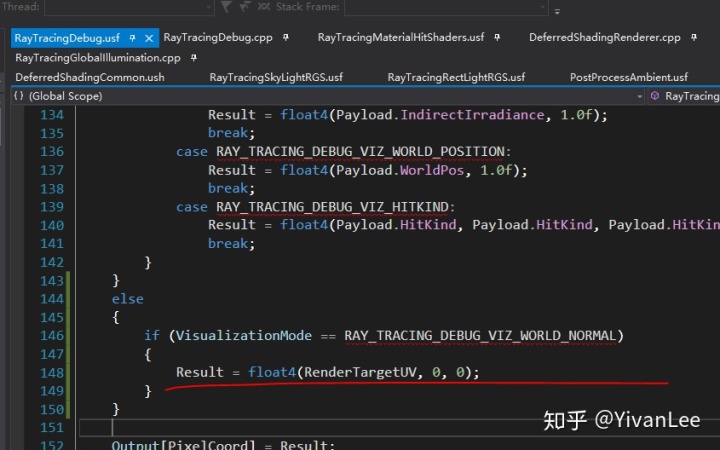Click RAY_TRACING_DEBUG_VIZ_HITKIND case label
The width and height of the screenshot is (720, 450).
332,207
